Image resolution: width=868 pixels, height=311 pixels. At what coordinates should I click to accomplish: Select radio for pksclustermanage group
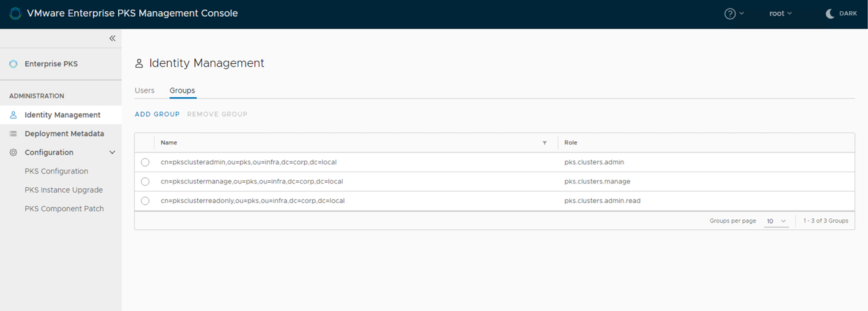[145, 182]
